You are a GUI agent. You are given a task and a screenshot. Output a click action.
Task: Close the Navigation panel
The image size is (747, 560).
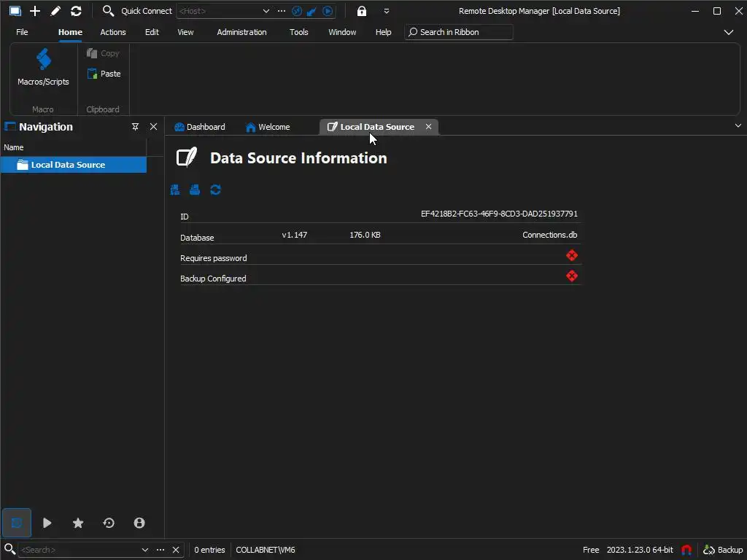[x=153, y=127]
